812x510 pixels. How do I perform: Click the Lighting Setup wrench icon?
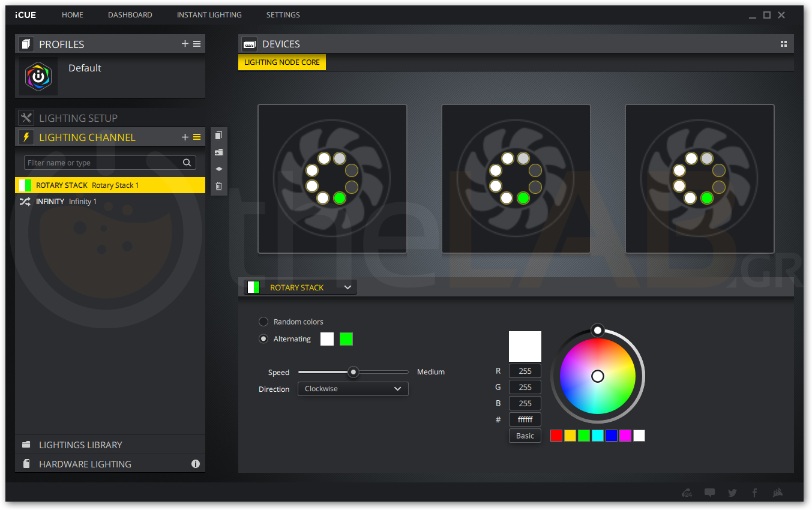click(26, 118)
